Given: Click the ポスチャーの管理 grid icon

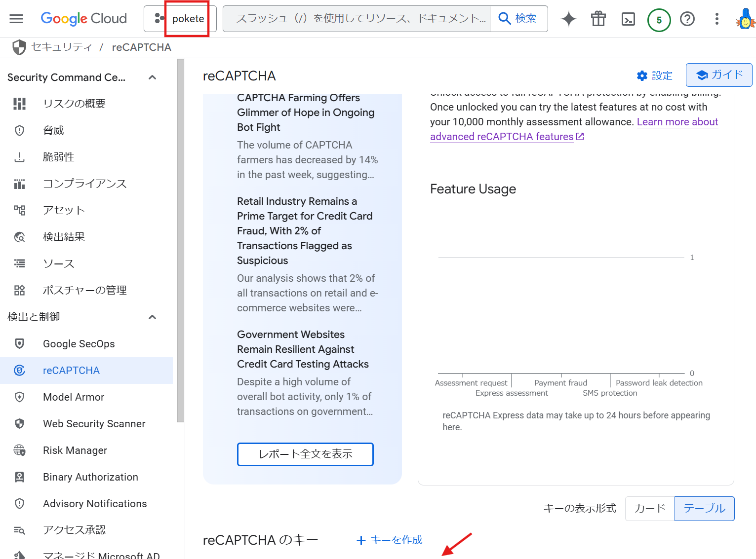Looking at the screenshot, I should tap(19, 290).
